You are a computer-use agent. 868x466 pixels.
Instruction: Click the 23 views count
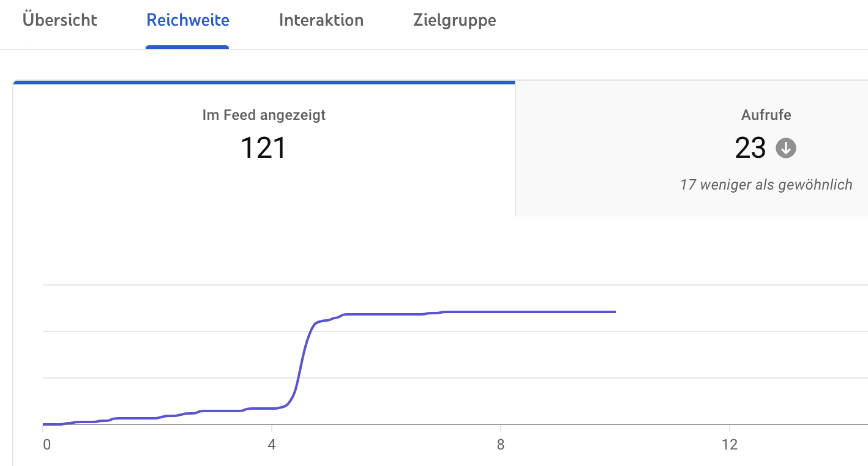pos(750,148)
